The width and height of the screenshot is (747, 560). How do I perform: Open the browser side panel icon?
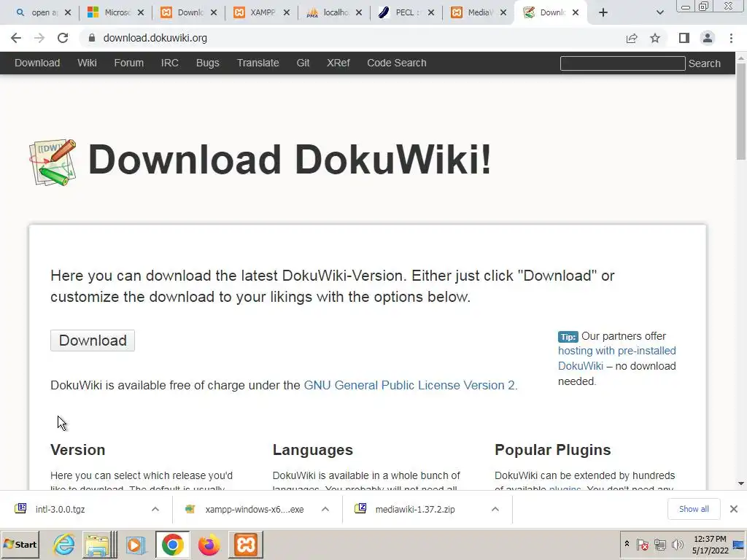[684, 38]
